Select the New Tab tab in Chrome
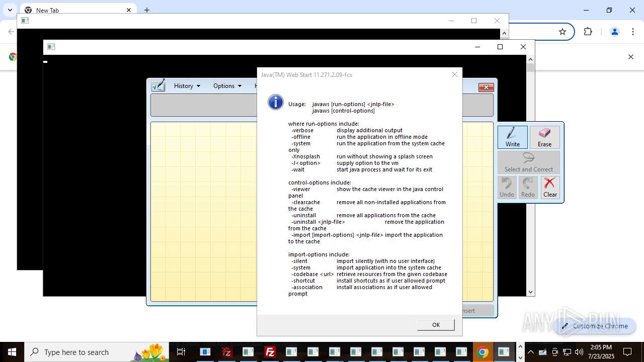The width and height of the screenshot is (644, 362). coord(78,10)
